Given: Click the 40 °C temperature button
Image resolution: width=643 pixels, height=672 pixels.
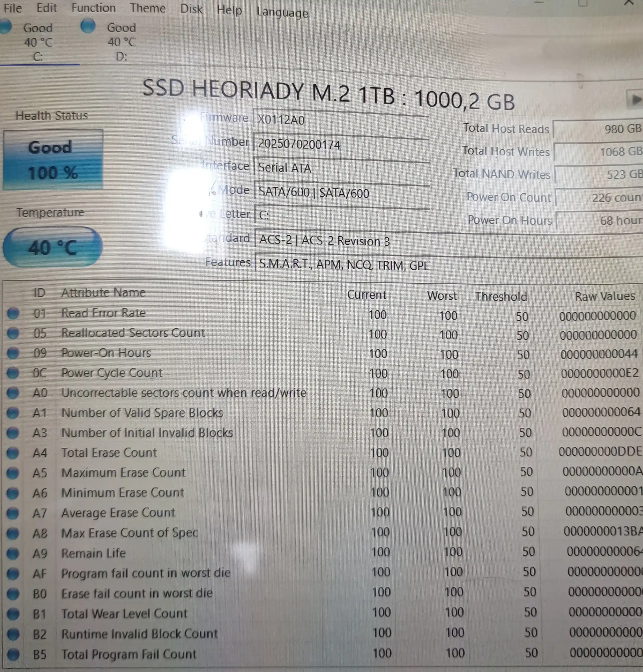Looking at the screenshot, I should pos(52,247).
